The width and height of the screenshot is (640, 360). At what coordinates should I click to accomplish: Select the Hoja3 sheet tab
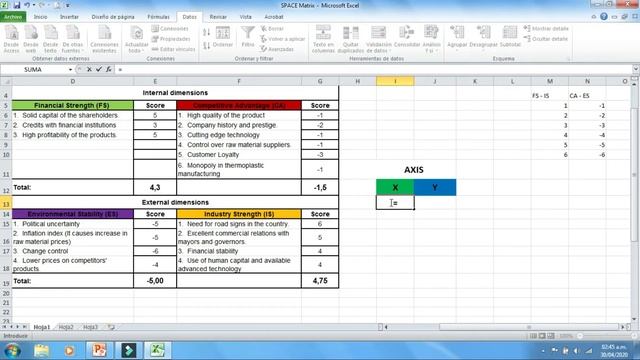[x=90, y=327]
